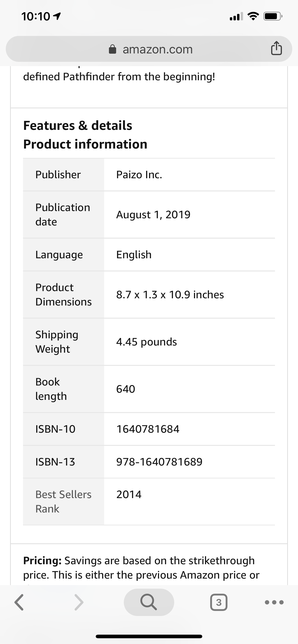The height and width of the screenshot is (644, 298).
Task: Tap the amazon.com address bar
Action: coord(149,49)
